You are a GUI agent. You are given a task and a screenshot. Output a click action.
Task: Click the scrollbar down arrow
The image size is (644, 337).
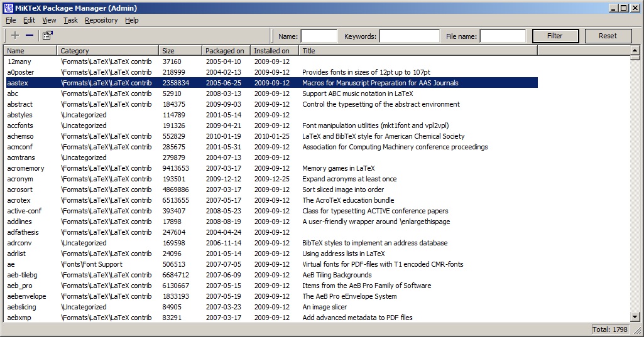(x=635, y=317)
